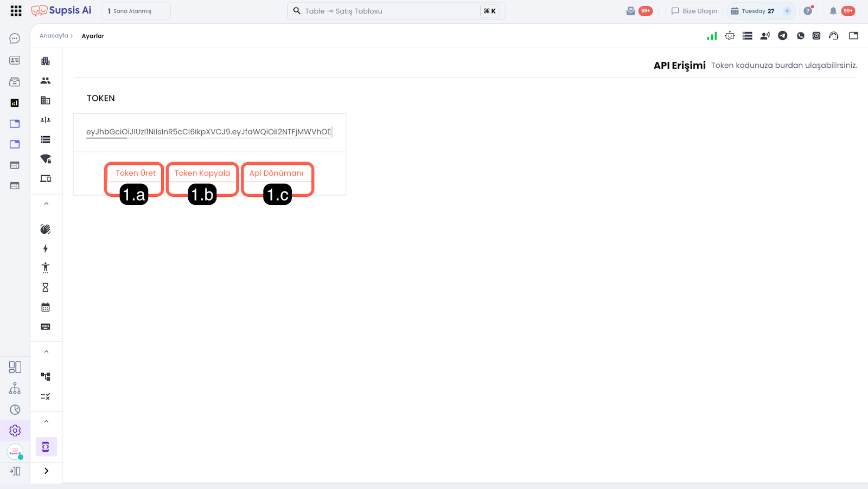Collapse the bottom sidebar section above API icon
Screen dimensions: 868x489
tap(46, 421)
